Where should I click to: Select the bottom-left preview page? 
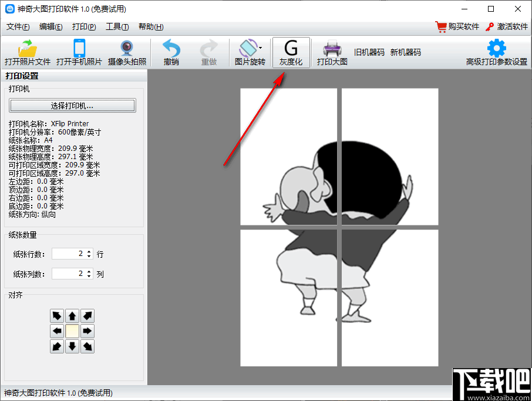point(289,298)
